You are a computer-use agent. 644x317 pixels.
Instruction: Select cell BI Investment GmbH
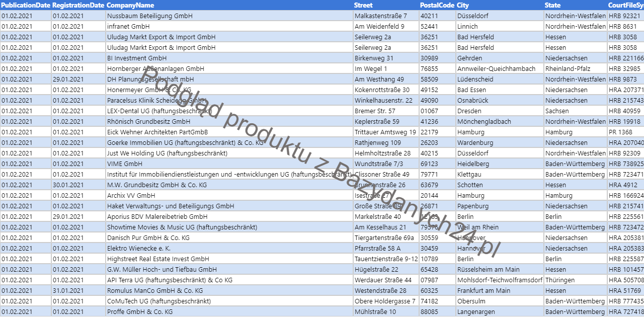click(x=229, y=58)
